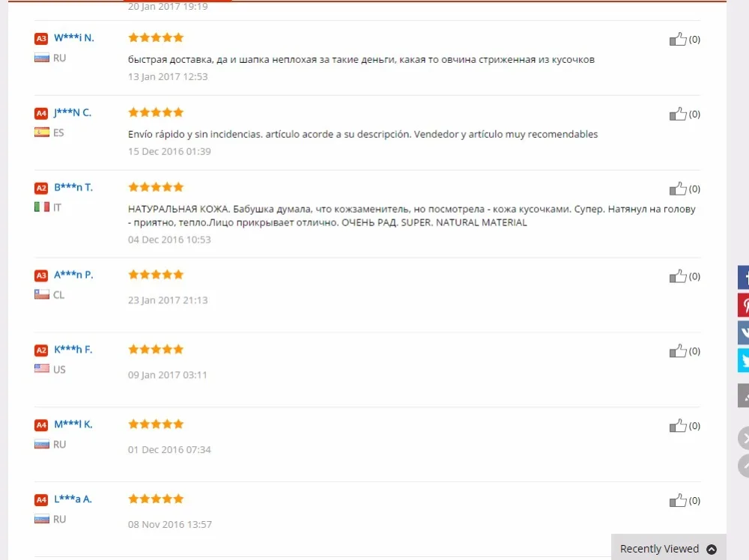Click the Recently Viewed arrow icon
Screen dimensions: 749x560
click(x=712, y=549)
